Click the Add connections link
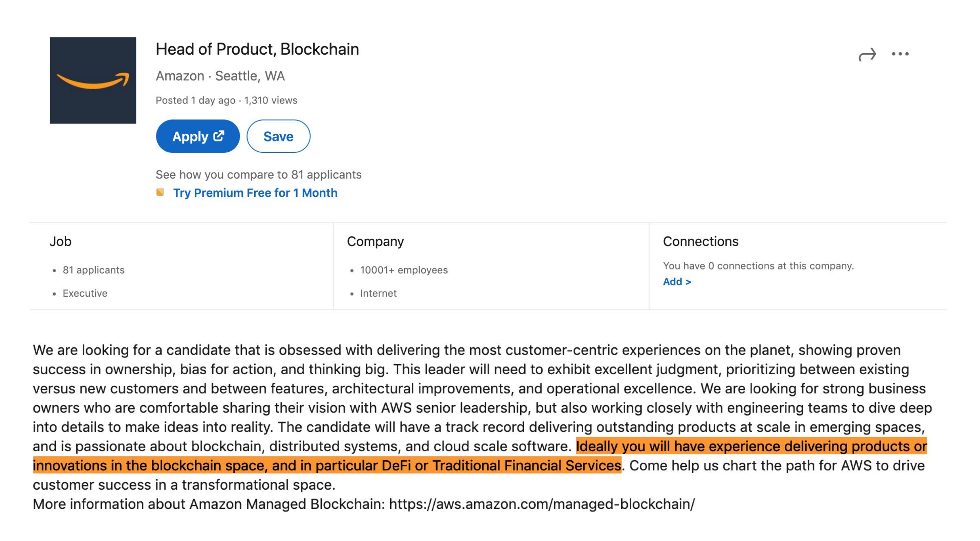This screenshot has width=980, height=541. pyautogui.click(x=677, y=282)
